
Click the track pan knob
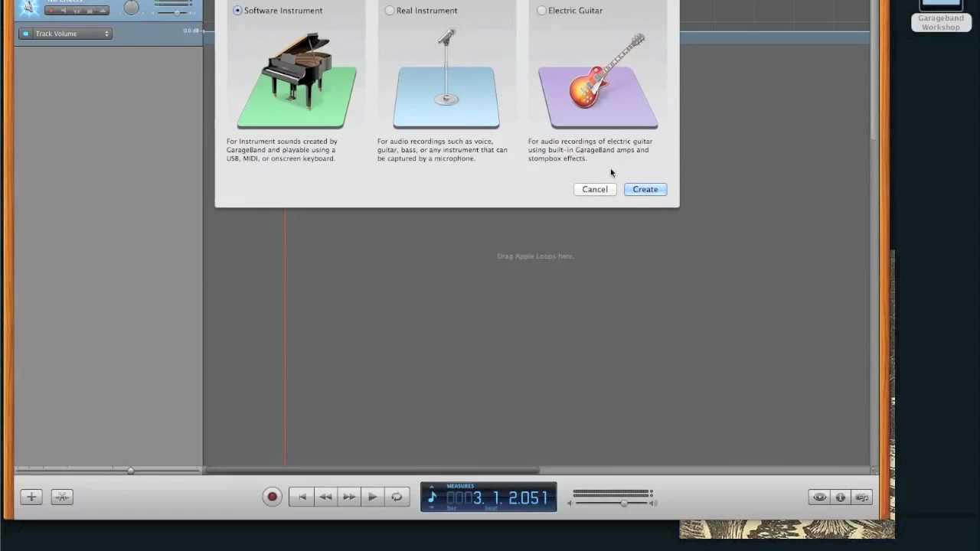tap(132, 8)
